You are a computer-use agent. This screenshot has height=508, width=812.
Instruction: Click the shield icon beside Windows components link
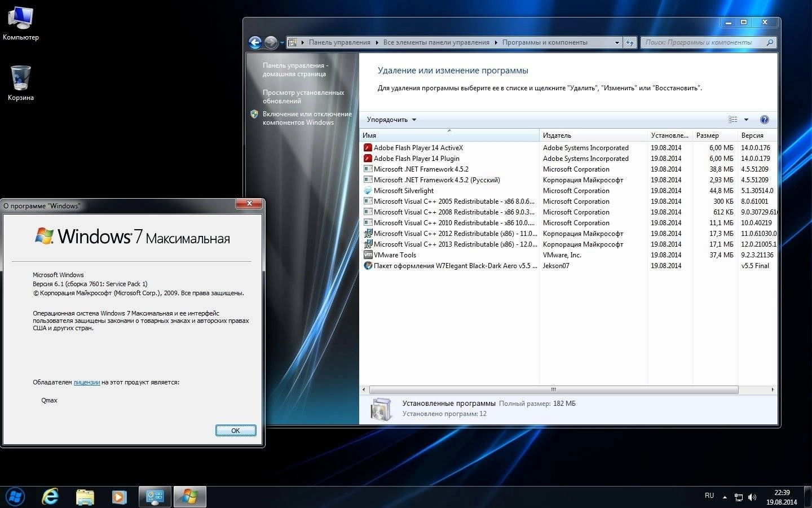[254, 114]
